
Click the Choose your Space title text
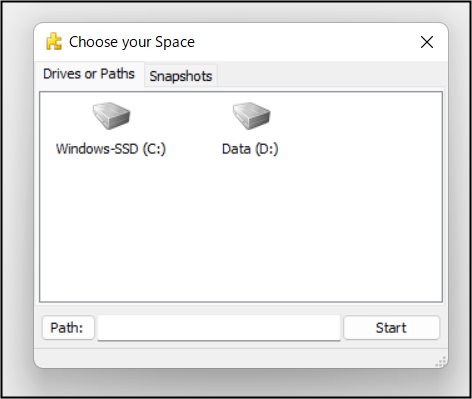click(x=132, y=42)
